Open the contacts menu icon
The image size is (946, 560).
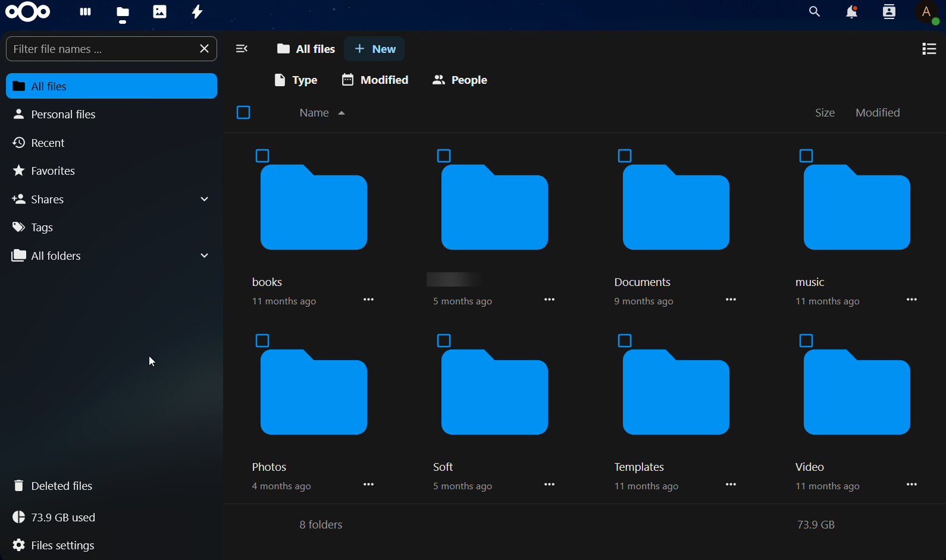coord(889,12)
